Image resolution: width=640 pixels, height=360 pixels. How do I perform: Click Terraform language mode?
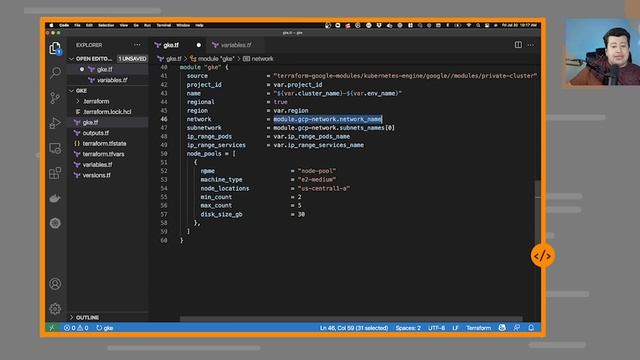(x=478, y=328)
